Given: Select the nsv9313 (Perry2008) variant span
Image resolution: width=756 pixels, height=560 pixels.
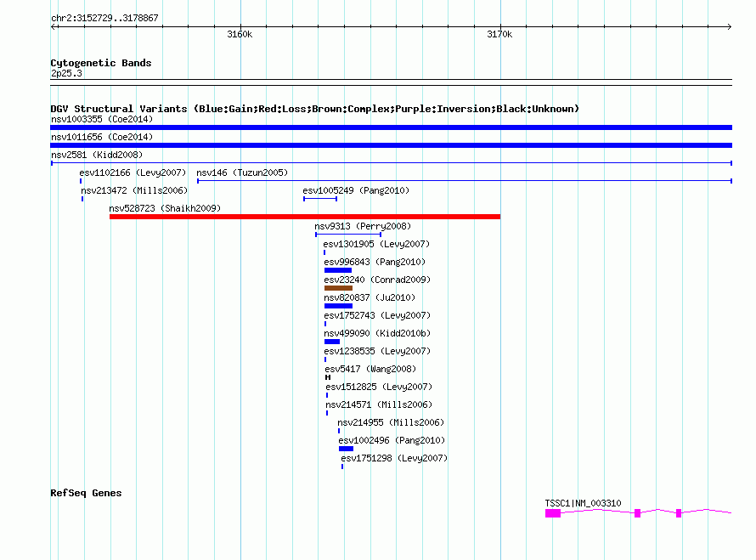Looking at the screenshot, I should point(348,235).
